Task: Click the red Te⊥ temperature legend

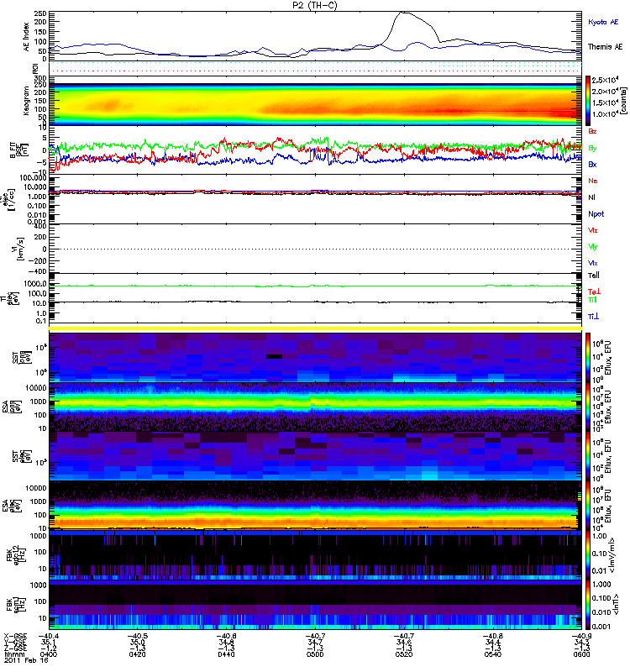Action: [594, 291]
